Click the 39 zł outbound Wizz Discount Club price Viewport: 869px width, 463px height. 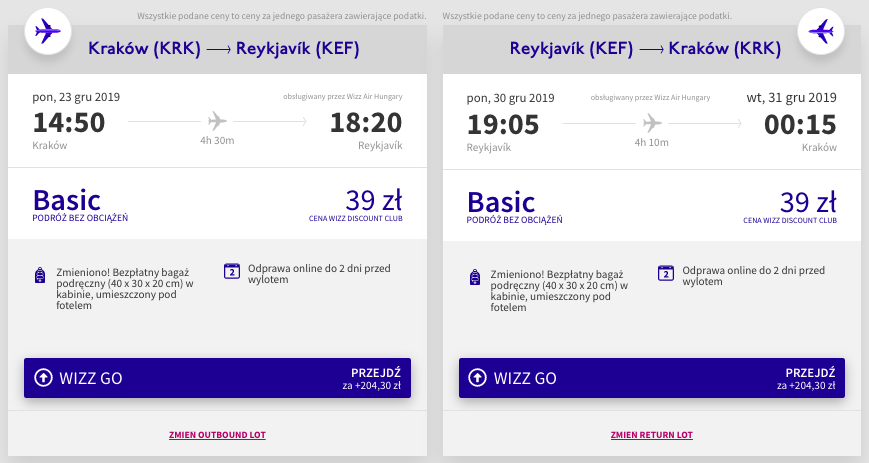(374, 201)
